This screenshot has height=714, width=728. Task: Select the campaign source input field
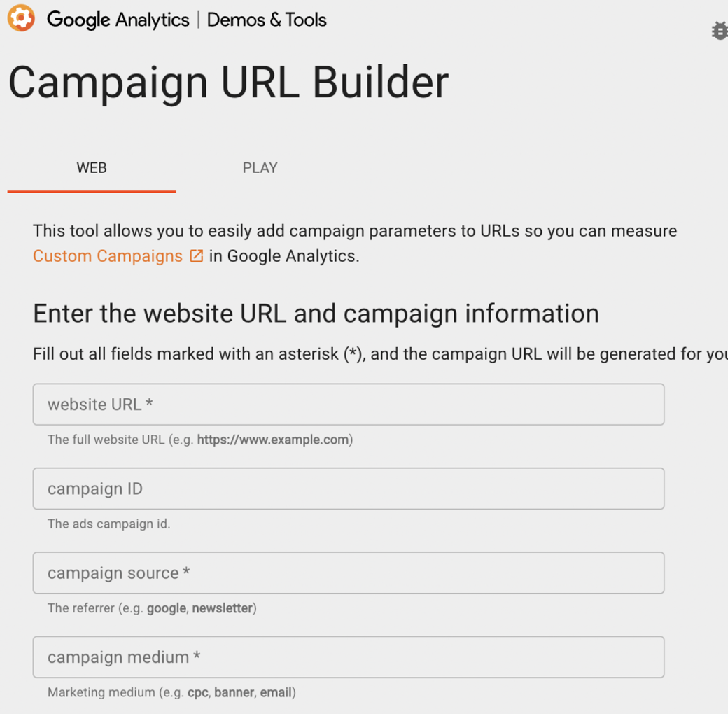click(x=348, y=573)
